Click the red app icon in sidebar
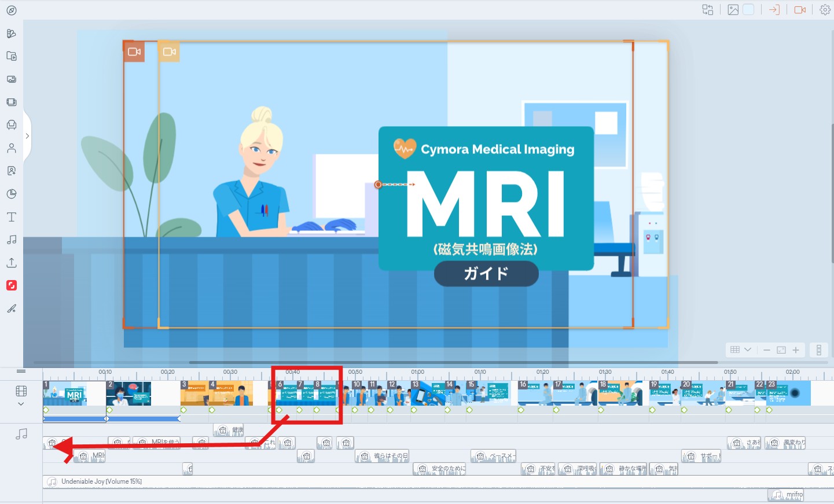 (x=12, y=285)
